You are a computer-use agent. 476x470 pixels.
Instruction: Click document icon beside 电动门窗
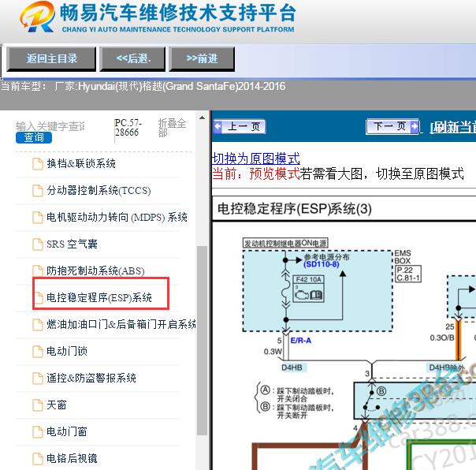(x=38, y=431)
